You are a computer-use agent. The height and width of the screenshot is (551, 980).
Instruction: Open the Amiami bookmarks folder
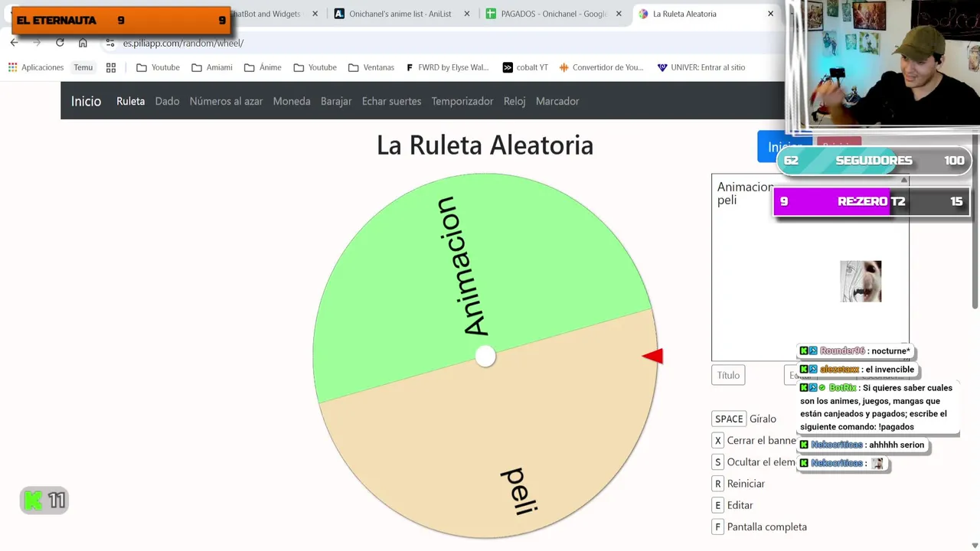(212, 67)
